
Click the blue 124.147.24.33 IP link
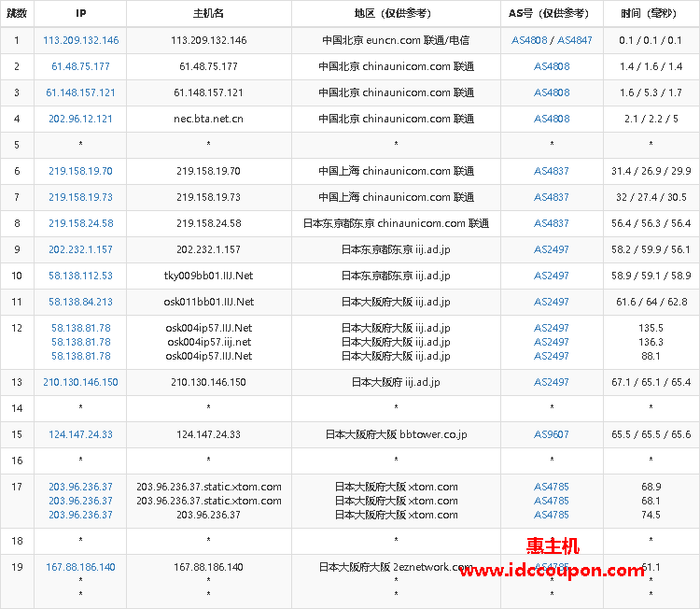coord(80,435)
